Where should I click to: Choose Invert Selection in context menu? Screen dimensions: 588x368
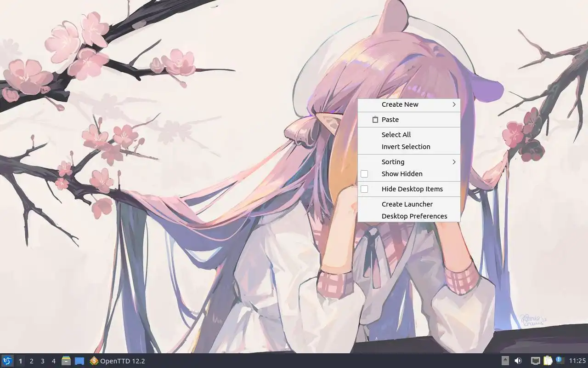click(409, 147)
